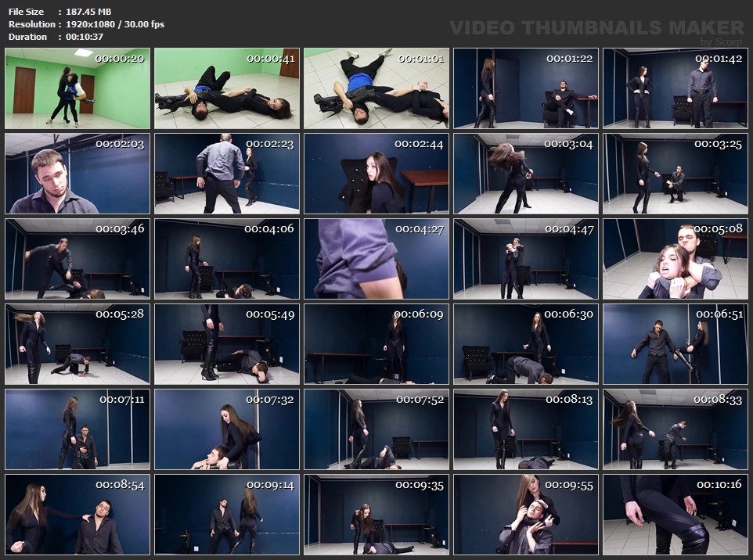753x560 pixels.
Task: Click the Duration 00:10:37 text
Action: 56,37
